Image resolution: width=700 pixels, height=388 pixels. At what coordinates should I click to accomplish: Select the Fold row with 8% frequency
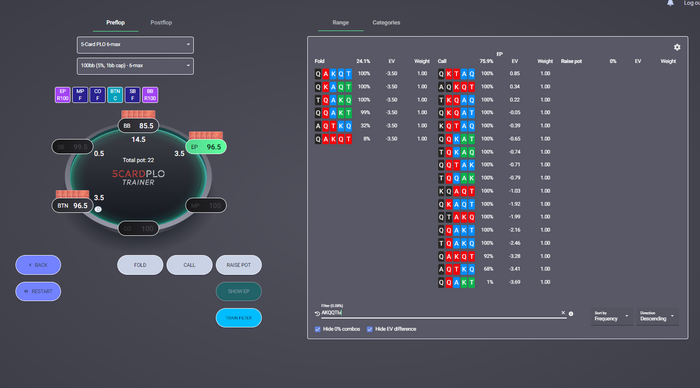tap(372, 139)
